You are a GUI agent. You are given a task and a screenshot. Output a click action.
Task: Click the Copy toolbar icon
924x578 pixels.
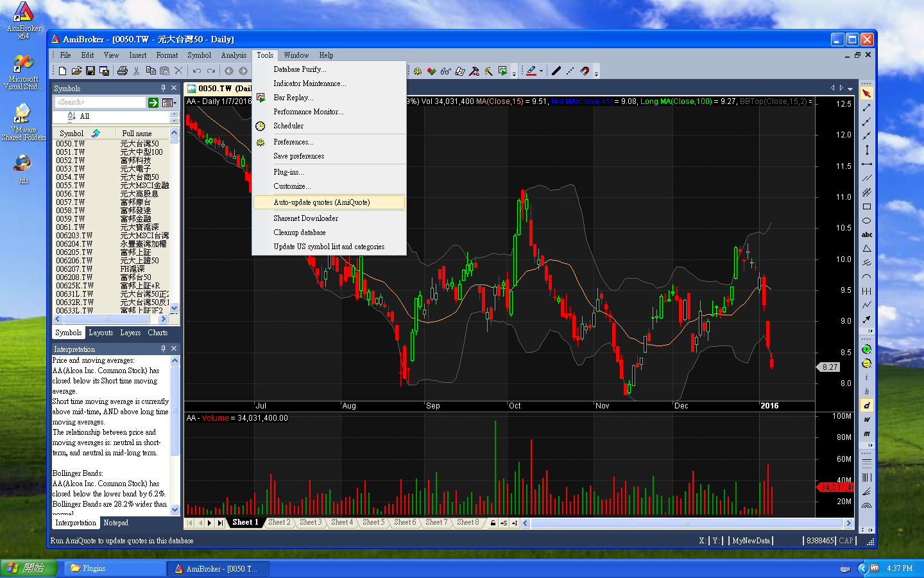[x=151, y=71]
